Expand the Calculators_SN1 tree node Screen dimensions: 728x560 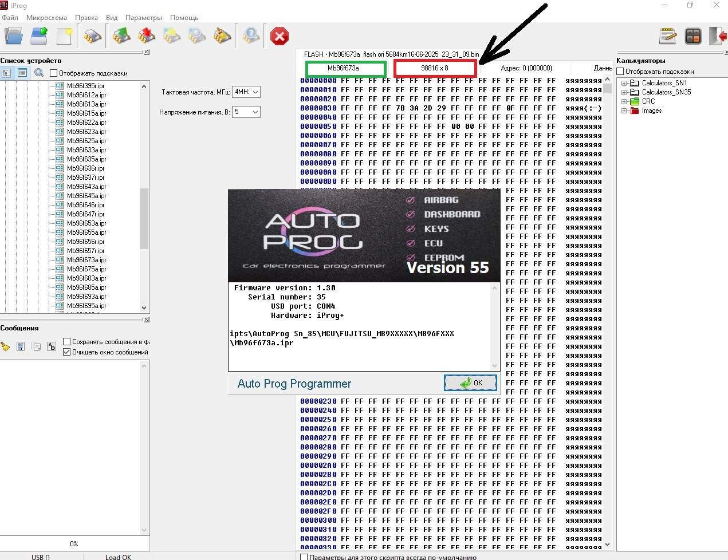(x=624, y=83)
